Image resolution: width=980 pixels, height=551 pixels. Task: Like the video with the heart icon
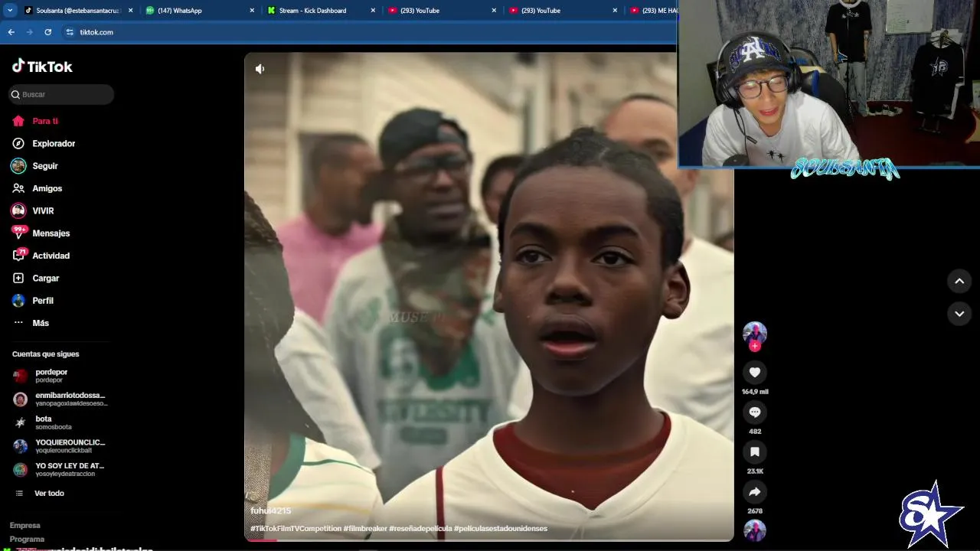coord(755,372)
